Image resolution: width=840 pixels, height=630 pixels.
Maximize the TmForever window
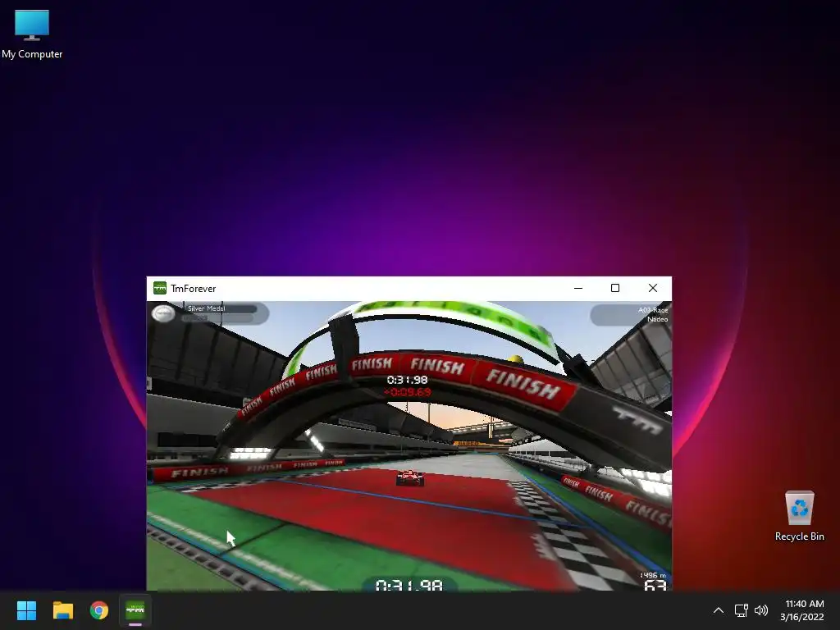[615, 288]
